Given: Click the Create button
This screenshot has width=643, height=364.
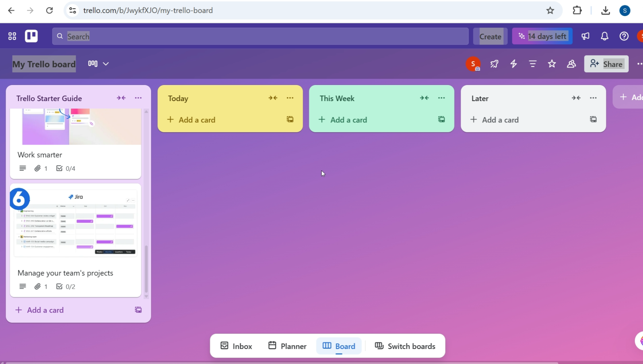Looking at the screenshot, I should (x=490, y=36).
